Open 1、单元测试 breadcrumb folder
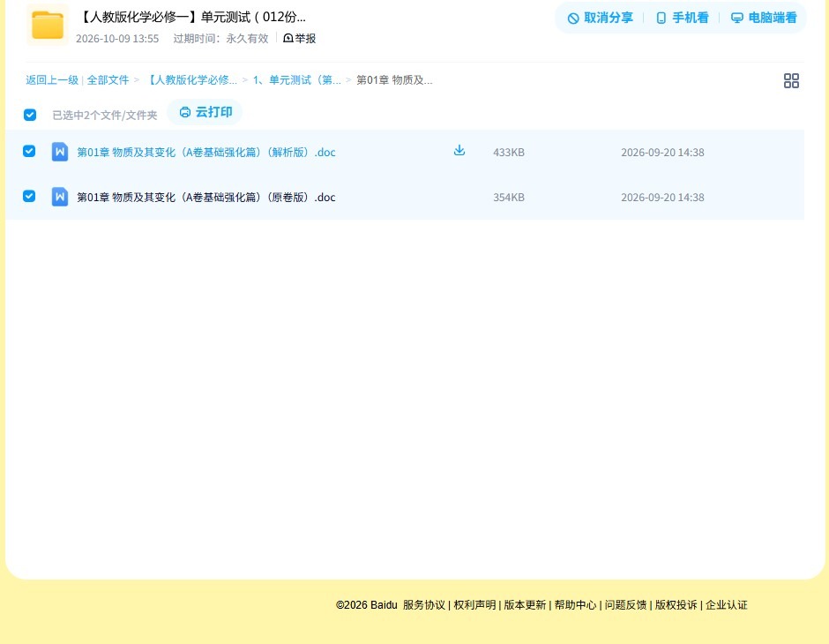 pos(296,80)
